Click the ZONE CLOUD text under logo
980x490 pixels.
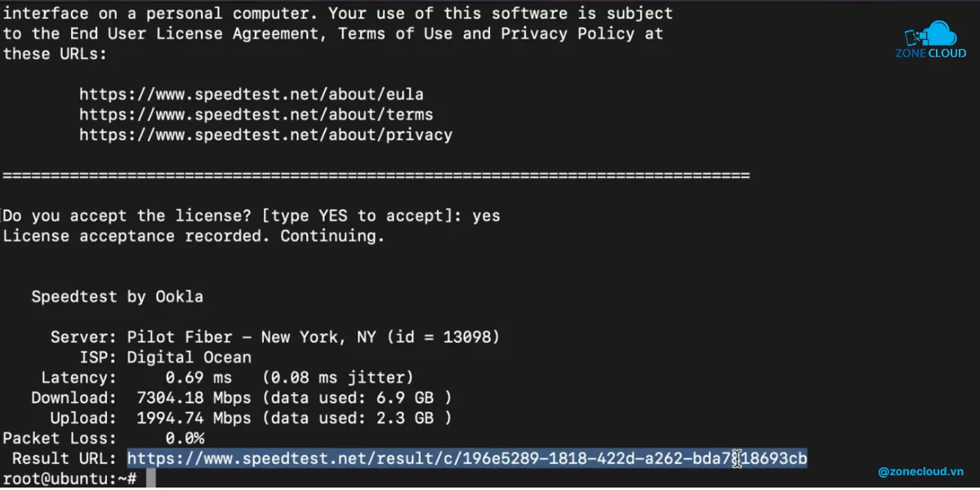coord(930,53)
